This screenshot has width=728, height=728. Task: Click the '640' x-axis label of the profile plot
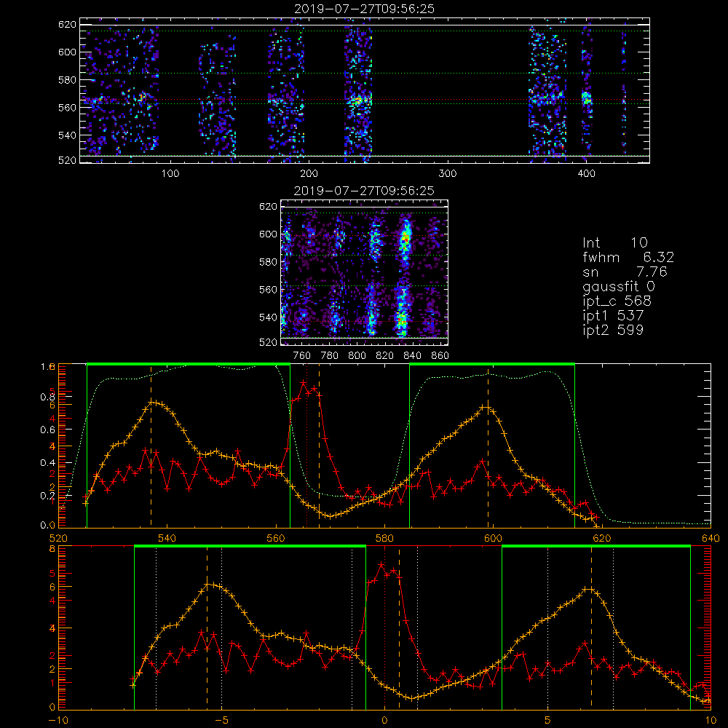click(x=711, y=539)
